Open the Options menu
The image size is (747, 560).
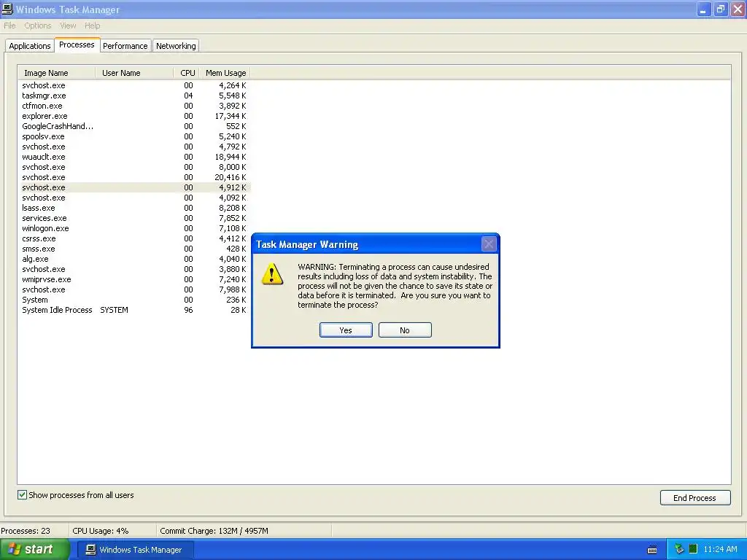38,26
